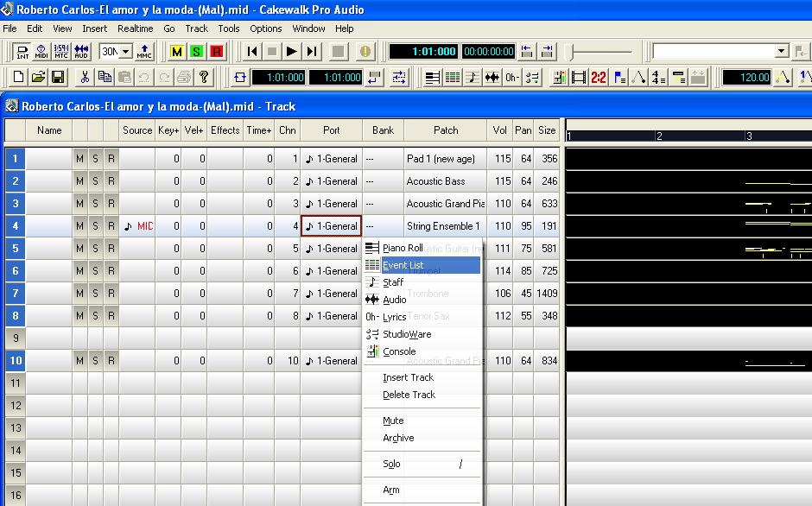Open the Markers view flag icon
This screenshot has height=506, width=812.
(619, 78)
